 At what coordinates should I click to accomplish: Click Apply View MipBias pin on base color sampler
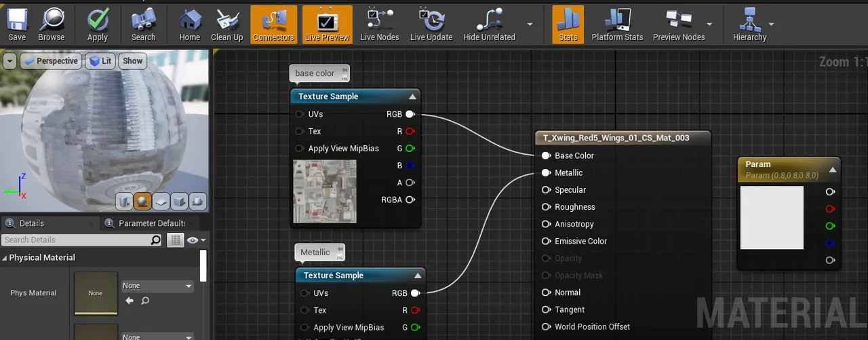click(x=300, y=148)
